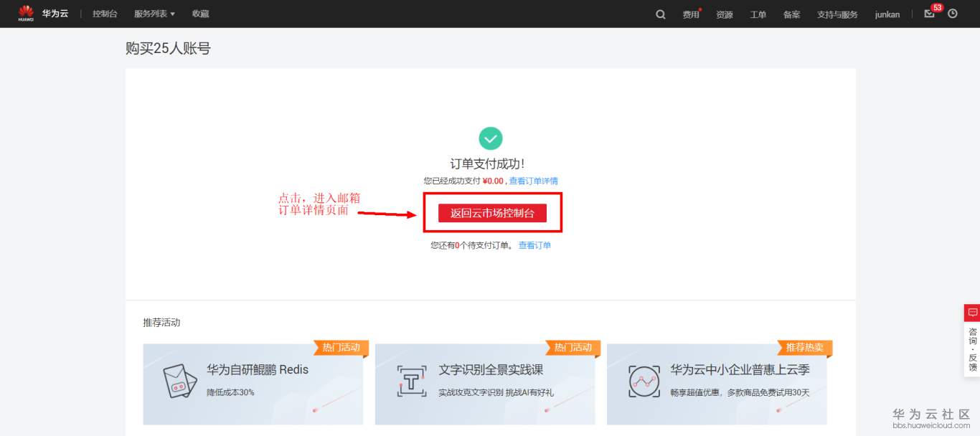The image size is (980, 436).
Task: Click the ¥0.00 paid amount
Action: coord(494,181)
